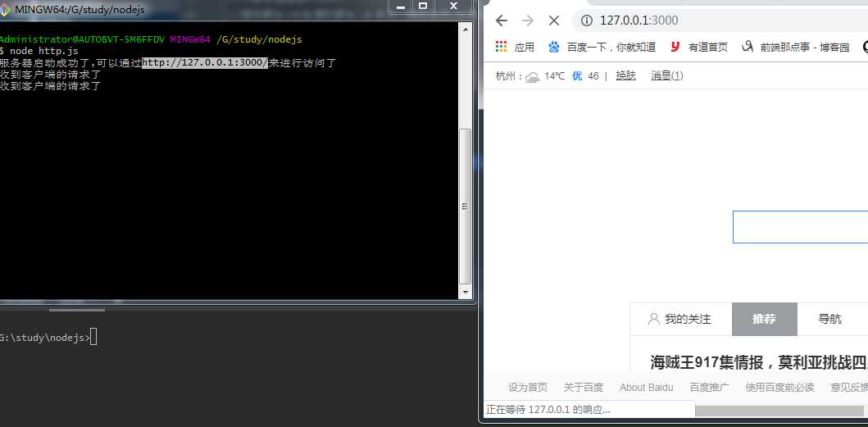Image resolution: width=868 pixels, height=427 pixels.
Task: Open the 换肤 link
Action: (626, 76)
